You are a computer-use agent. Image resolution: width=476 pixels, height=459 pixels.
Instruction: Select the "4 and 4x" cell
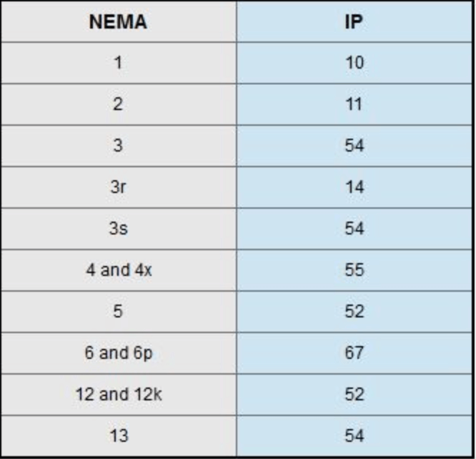[118, 270]
